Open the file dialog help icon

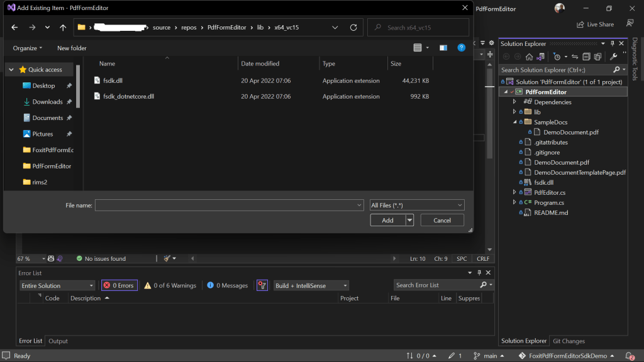point(461,48)
